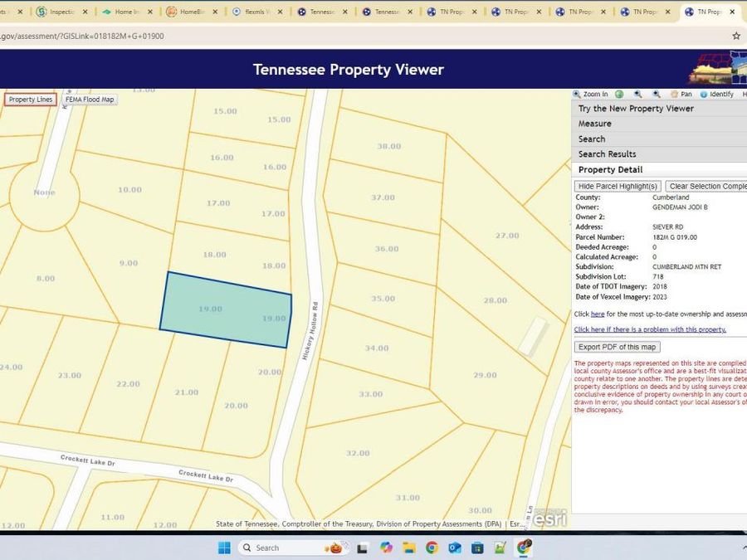Click the green globe full-extent icon

click(x=618, y=94)
